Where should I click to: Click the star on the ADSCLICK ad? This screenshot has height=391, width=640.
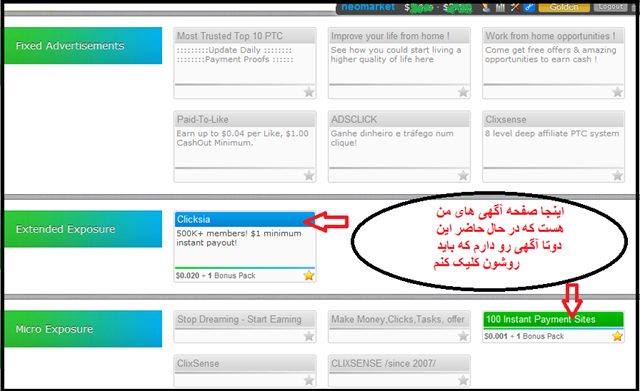point(463,176)
